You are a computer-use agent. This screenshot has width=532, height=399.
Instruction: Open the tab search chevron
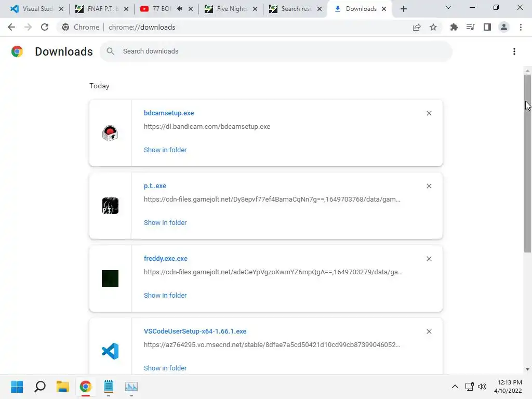448,7
